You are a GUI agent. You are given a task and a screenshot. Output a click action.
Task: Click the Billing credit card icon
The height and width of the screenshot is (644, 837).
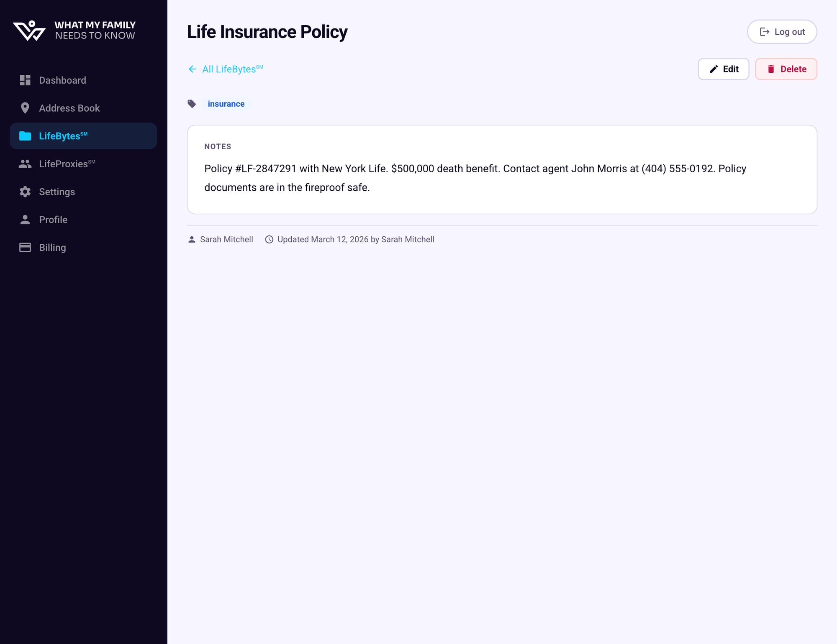tap(25, 247)
